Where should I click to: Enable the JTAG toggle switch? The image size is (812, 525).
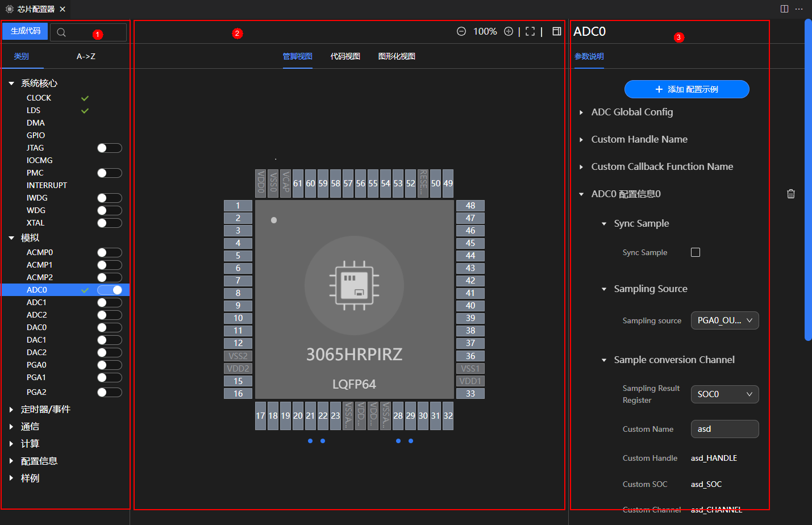click(x=109, y=148)
